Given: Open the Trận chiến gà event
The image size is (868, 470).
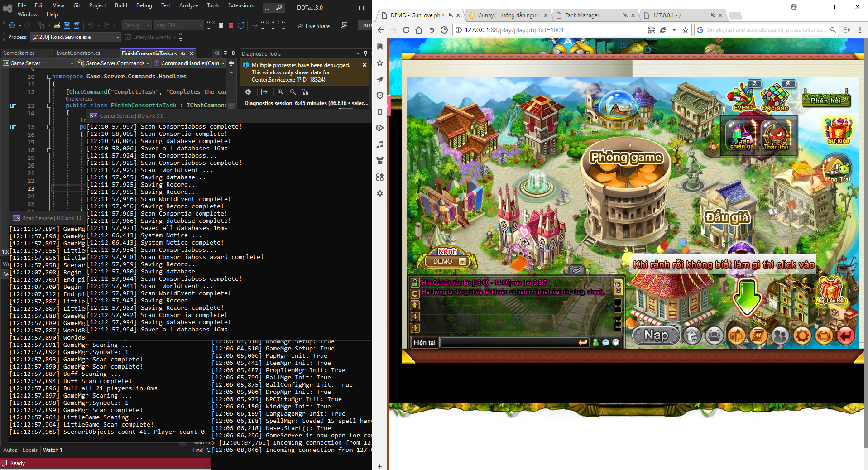Looking at the screenshot, I should [742, 135].
